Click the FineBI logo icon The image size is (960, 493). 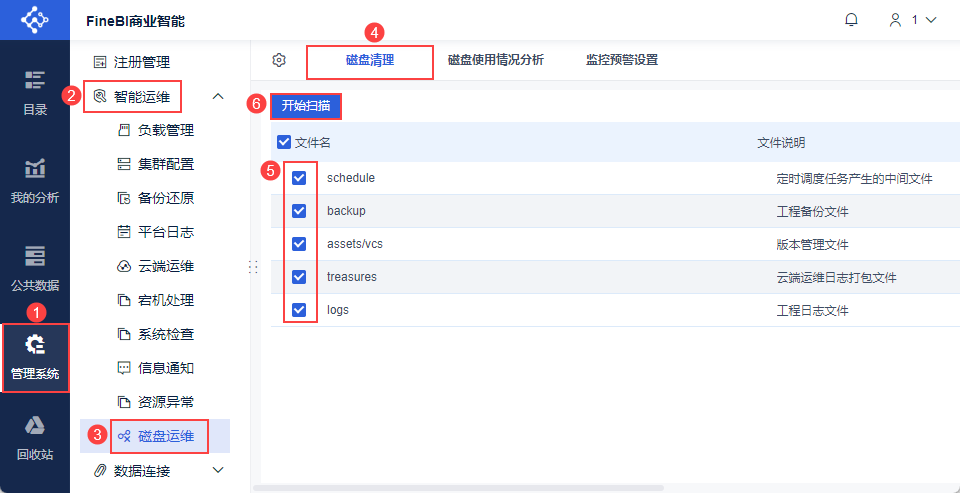35,20
